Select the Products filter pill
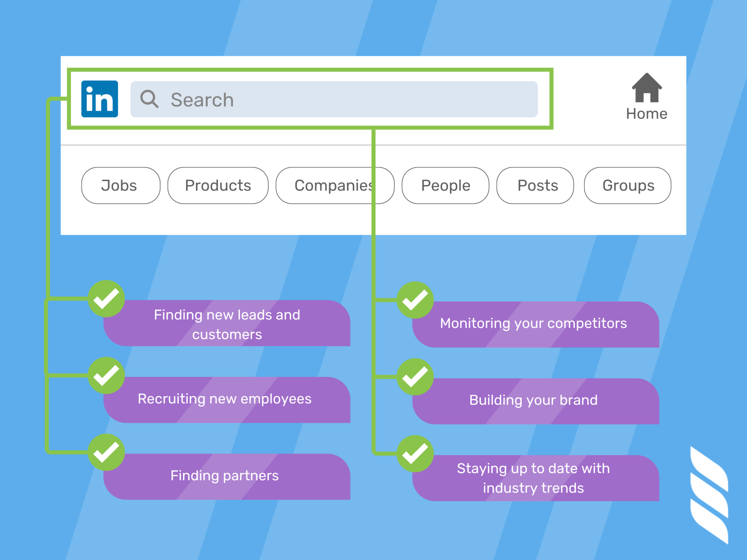 [218, 186]
